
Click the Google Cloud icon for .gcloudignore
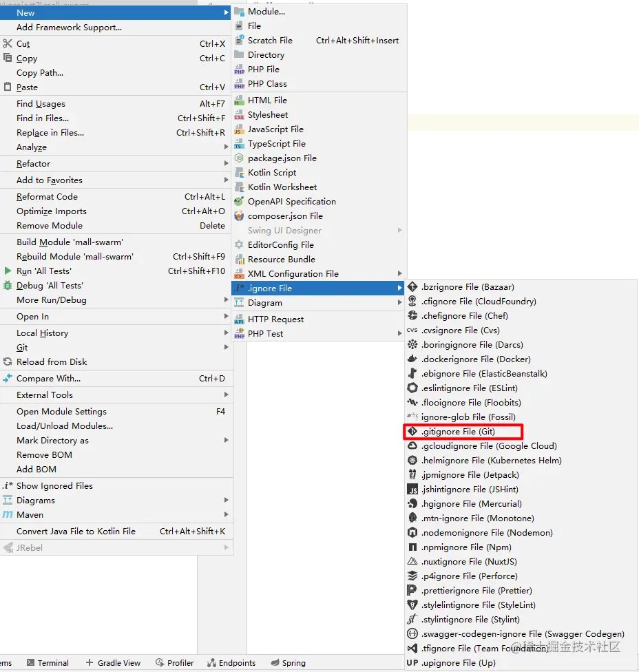coord(412,445)
